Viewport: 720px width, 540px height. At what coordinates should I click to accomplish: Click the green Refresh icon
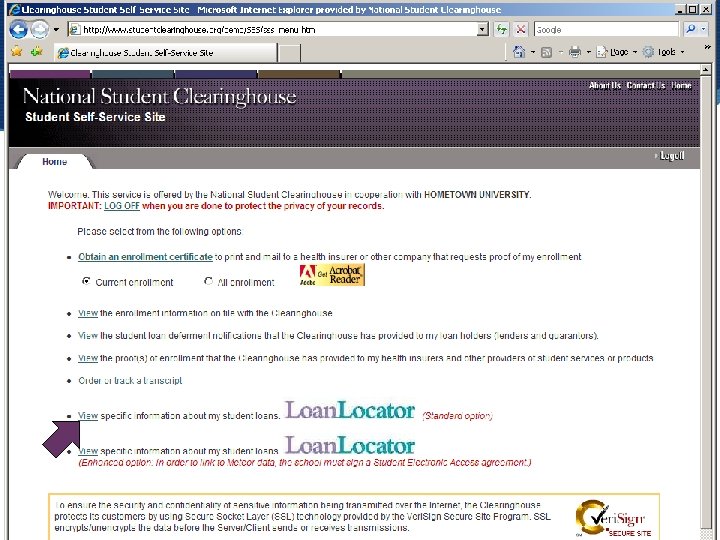pos(501,30)
